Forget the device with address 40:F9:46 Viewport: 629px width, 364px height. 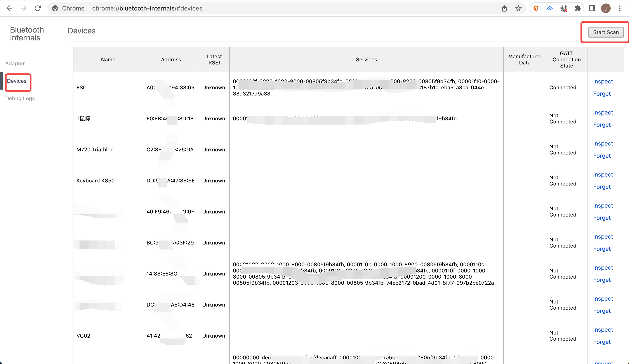point(602,218)
